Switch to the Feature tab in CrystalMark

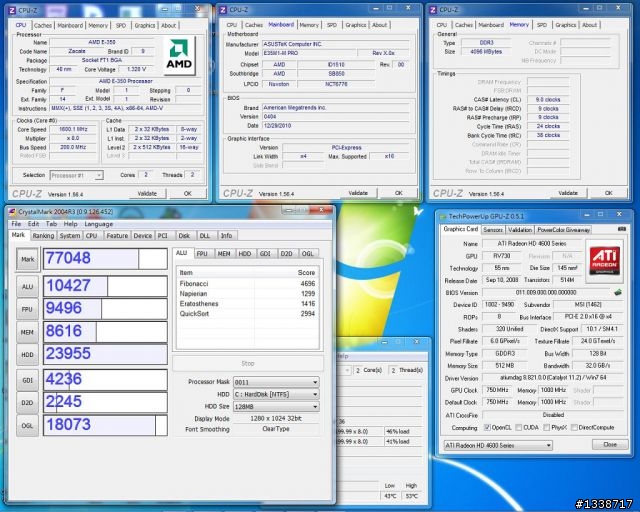tap(117, 236)
